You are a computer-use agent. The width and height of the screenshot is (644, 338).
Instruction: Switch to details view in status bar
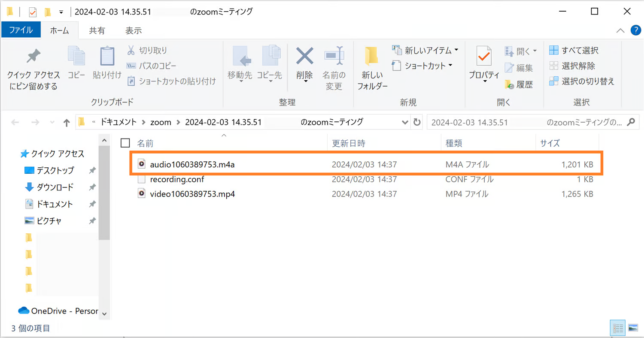(x=618, y=328)
